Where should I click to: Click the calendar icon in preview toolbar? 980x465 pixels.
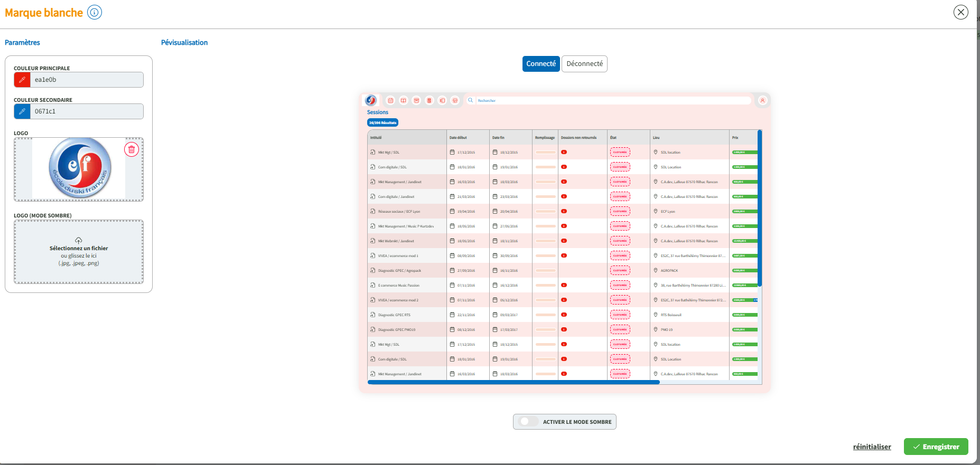point(390,100)
